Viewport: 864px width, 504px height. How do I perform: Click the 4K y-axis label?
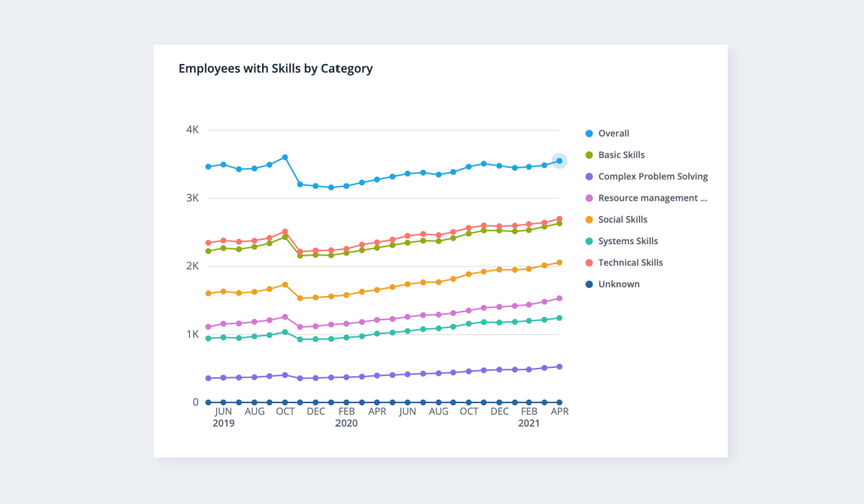coord(192,130)
